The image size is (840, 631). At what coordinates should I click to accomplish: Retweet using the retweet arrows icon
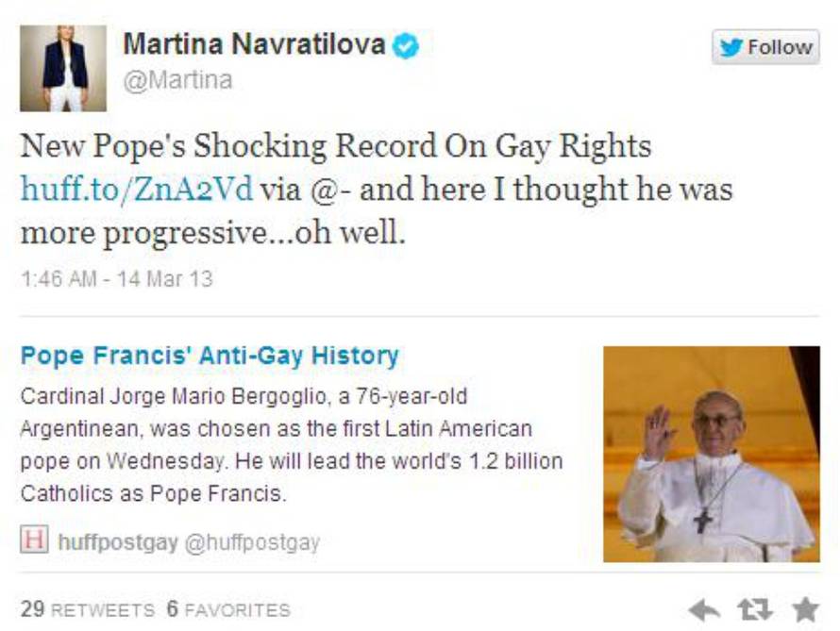[x=754, y=609]
